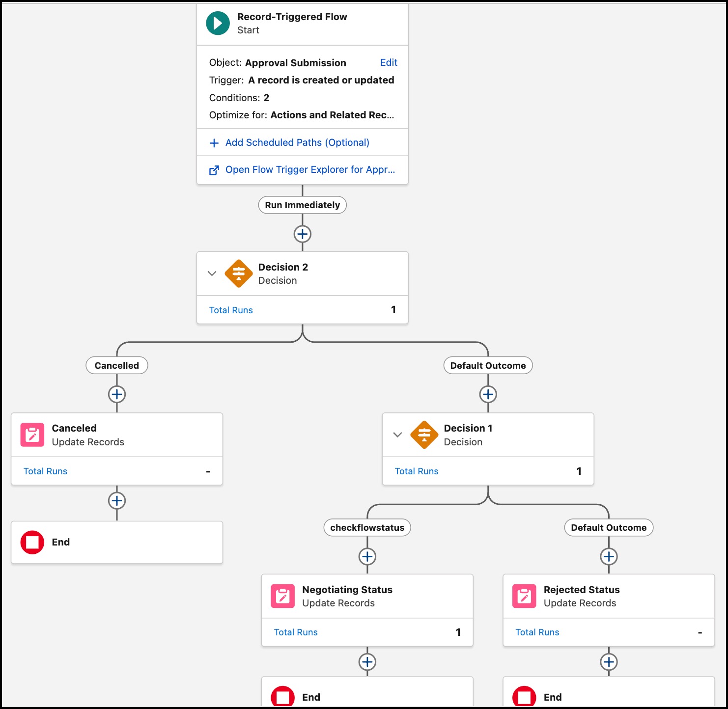Click the End icon under Rejected Status
Screen dimensions: 728x709
pyautogui.click(x=524, y=697)
